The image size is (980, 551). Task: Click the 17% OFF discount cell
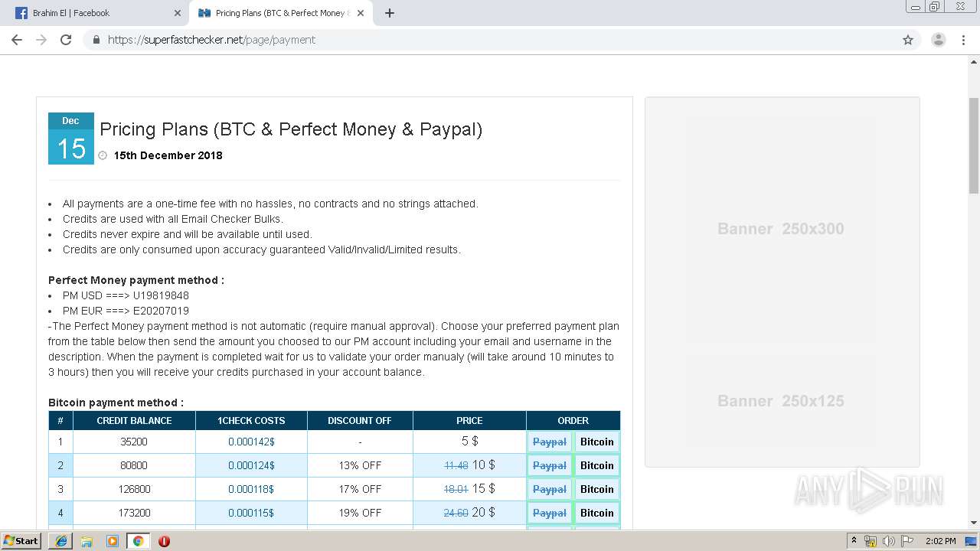coord(360,489)
